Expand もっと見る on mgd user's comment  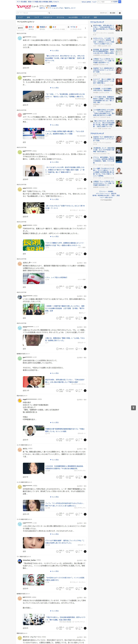pos(54,422)
